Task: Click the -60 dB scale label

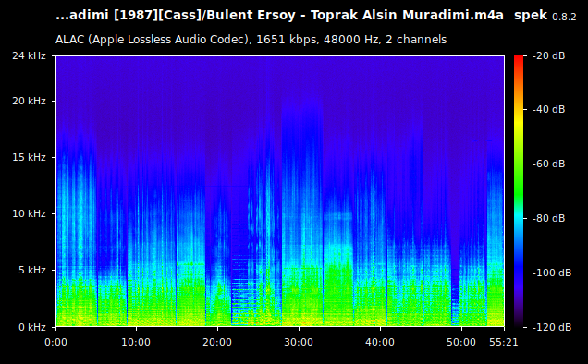Action: [548, 164]
